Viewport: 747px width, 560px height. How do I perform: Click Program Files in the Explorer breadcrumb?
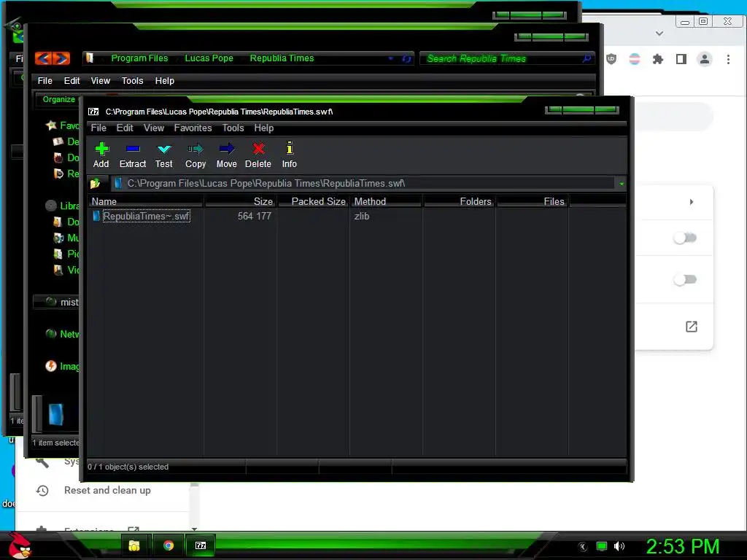(139, 58)
